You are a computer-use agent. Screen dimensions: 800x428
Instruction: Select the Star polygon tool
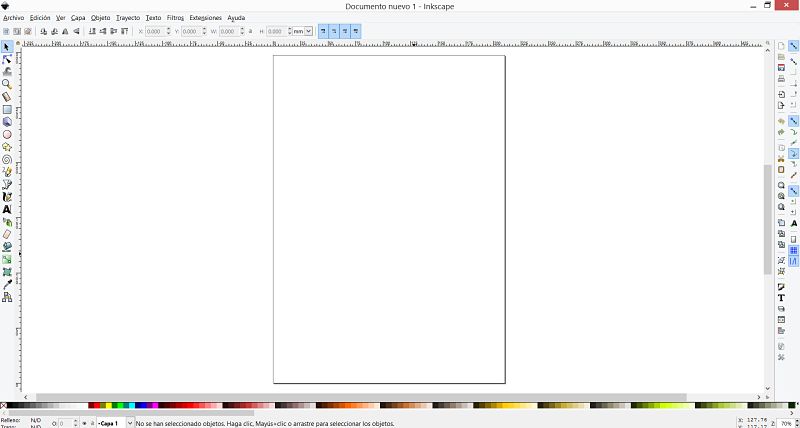(7, 147)
